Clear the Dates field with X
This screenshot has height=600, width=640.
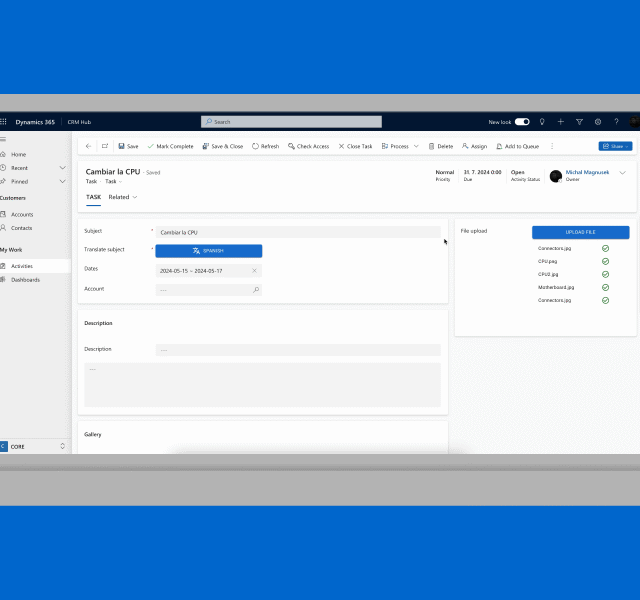point(254,271)
